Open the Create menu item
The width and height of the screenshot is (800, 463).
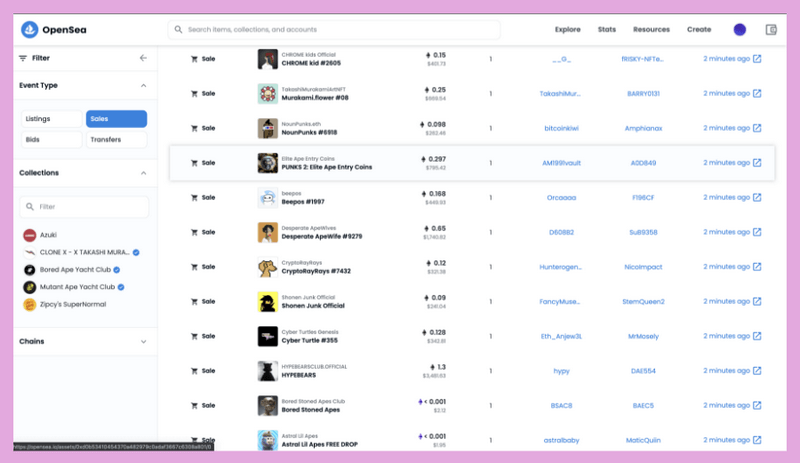pyautogui.click(x=698, y=30)
